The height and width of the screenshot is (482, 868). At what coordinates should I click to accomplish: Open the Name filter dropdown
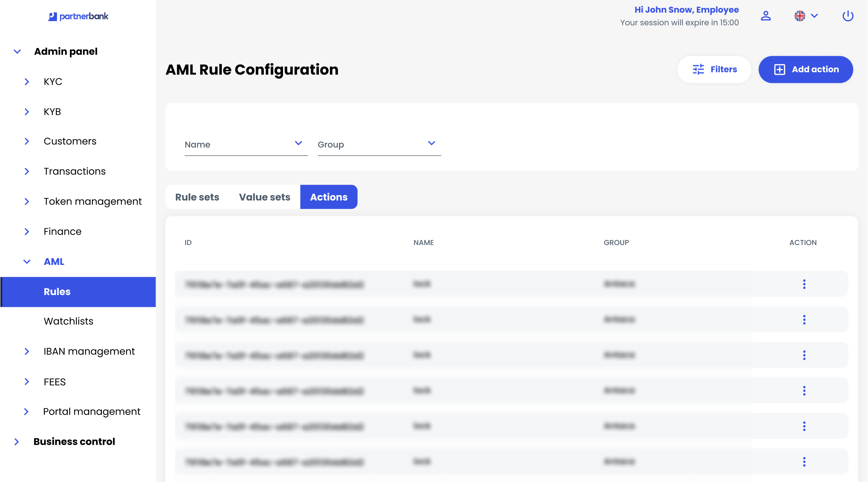click(x=246, y=144)
